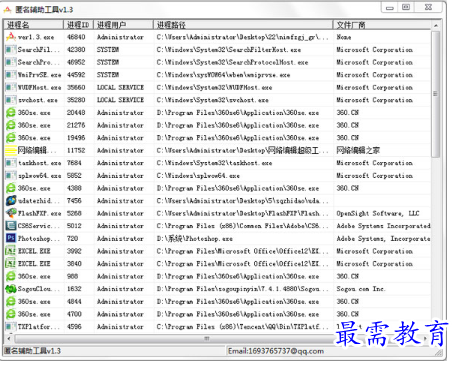
Task: Click the FlashFXP.exe process icon
Action: pyautogui.click(x=11, y=213)
